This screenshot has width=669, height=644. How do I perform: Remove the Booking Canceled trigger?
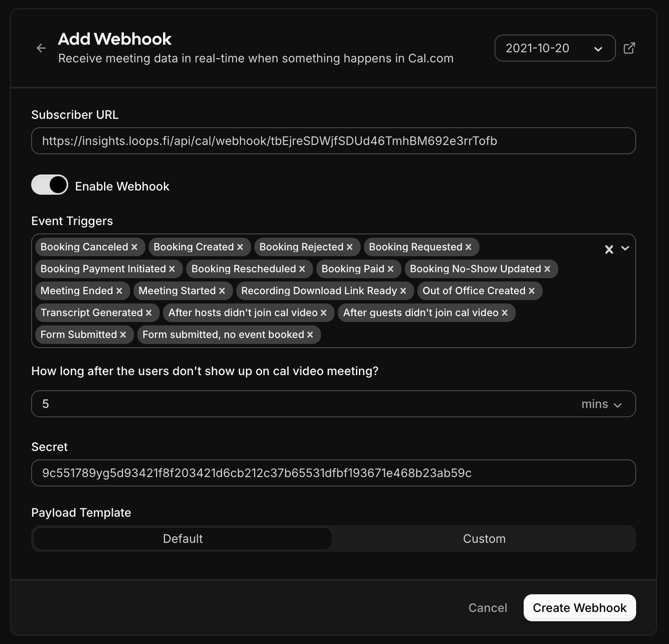pos(134,247)
